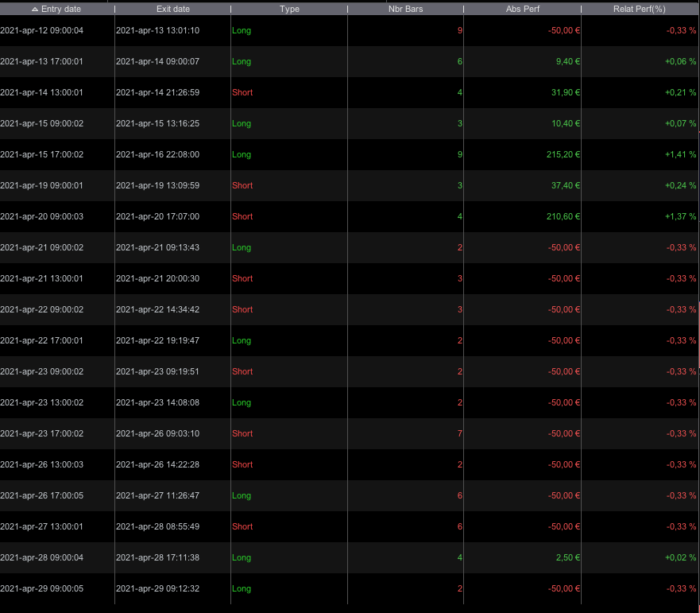Select exit date 2021-apr-26 14:22:28
700x613 pixels.
point(157,464)
